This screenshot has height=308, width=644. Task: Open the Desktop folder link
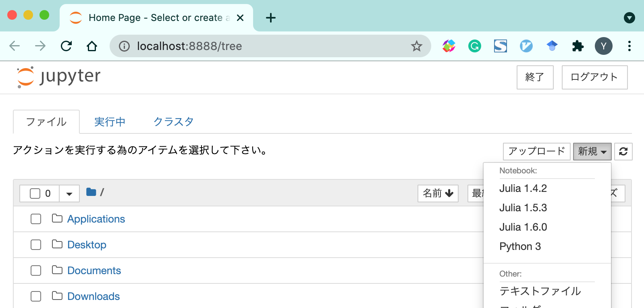(87, 245)
